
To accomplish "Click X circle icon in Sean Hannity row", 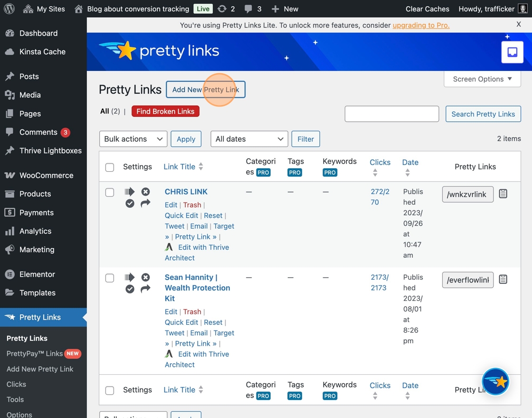I will [145, 277].
